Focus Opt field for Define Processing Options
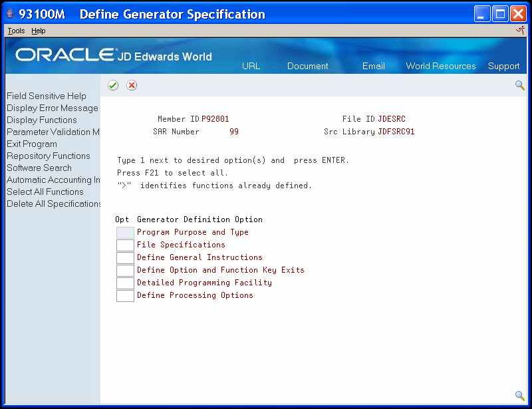The image size is (532, 409). pos(125,296)
